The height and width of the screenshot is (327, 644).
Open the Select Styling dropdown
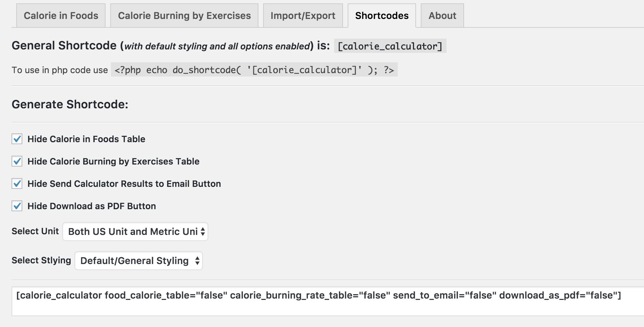(x=139, y=261)
